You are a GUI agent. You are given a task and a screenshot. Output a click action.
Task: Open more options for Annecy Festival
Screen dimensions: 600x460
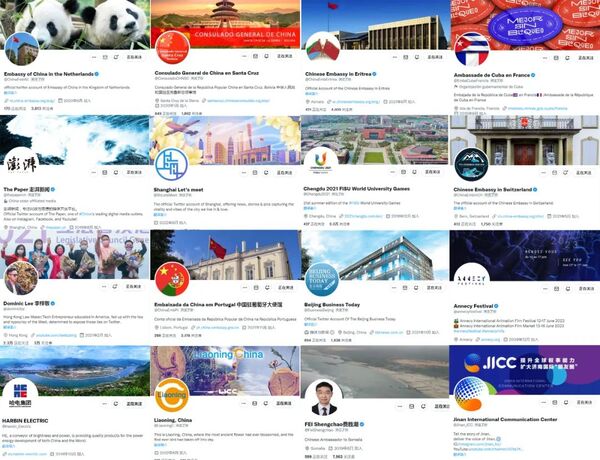[x=545, y=289]
